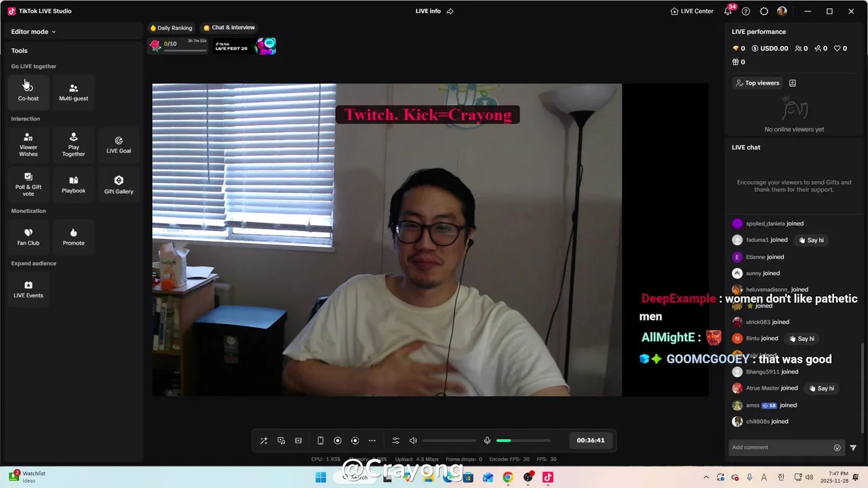
Task: Click amss user with level 18 badge
Action: tap(764, 405)
